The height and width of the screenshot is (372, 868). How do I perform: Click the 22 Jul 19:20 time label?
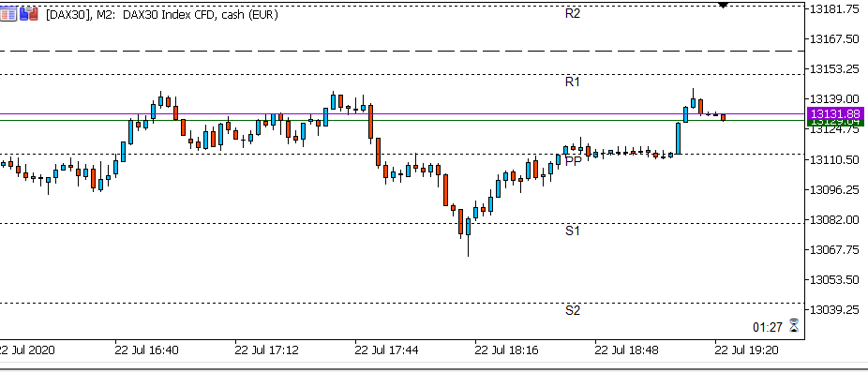pos(747,350)
